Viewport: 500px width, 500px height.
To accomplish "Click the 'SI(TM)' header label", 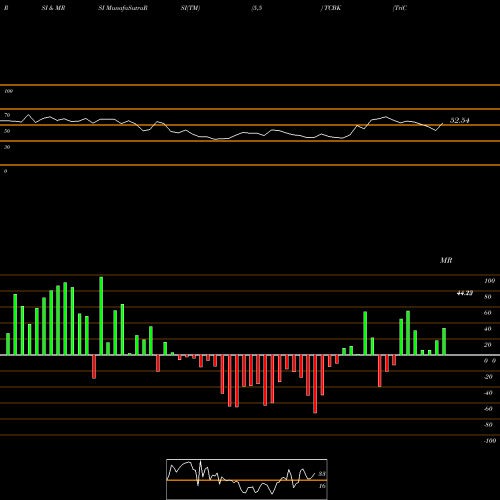I will (190, 8).
